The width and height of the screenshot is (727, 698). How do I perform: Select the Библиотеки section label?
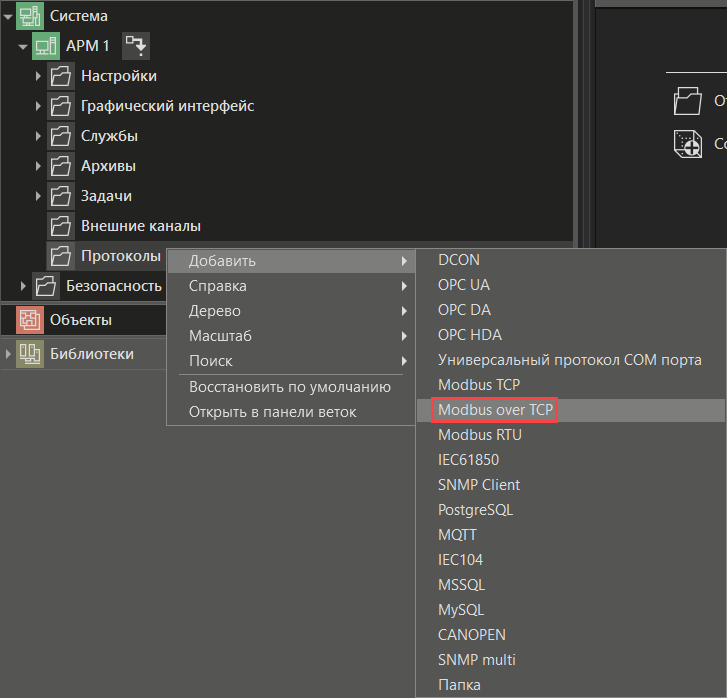[92, 354]
